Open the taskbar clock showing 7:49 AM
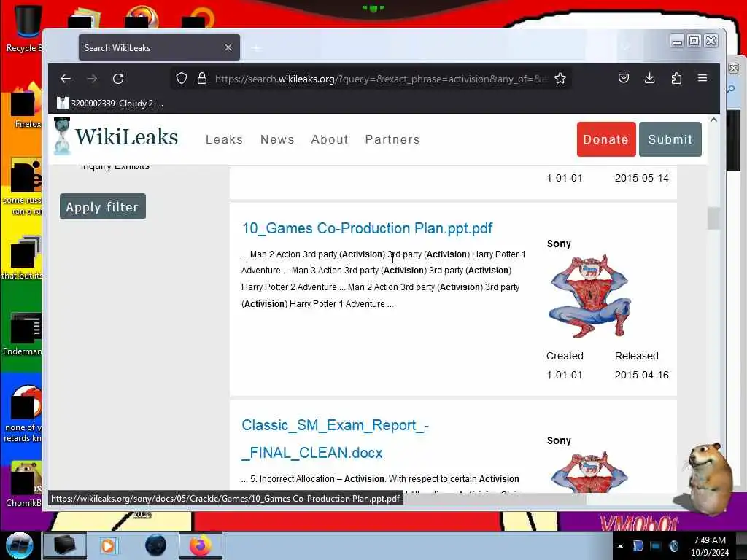Screen dimensions: 747x560 [709, 546]
